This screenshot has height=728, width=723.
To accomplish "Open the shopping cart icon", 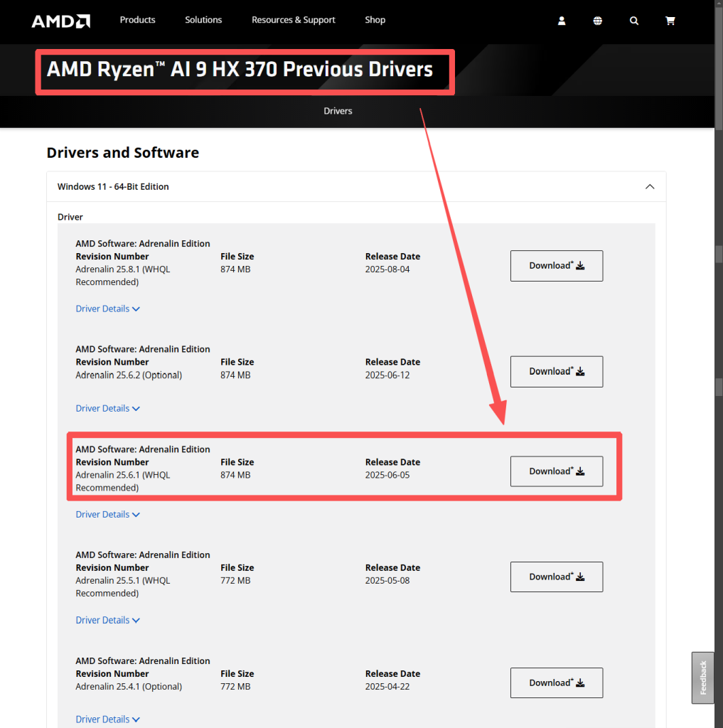I will (x=670, y=21).
